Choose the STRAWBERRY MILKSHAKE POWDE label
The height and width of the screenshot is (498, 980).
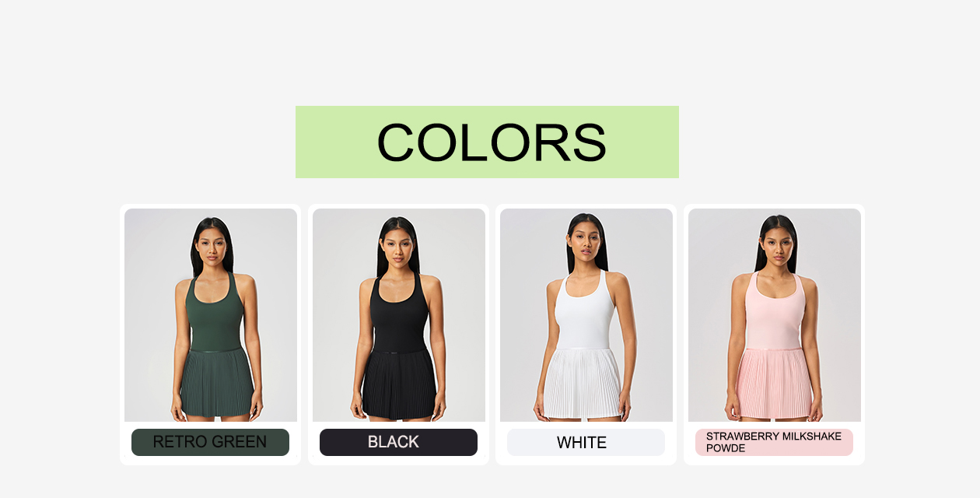[x=774, y=442]
